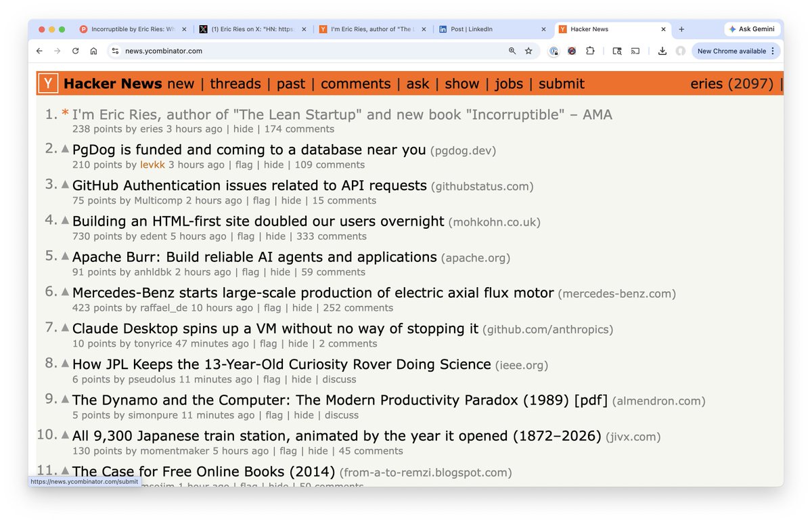Click the red circular extension icon

pyautogui.click(x=572, y=51)
